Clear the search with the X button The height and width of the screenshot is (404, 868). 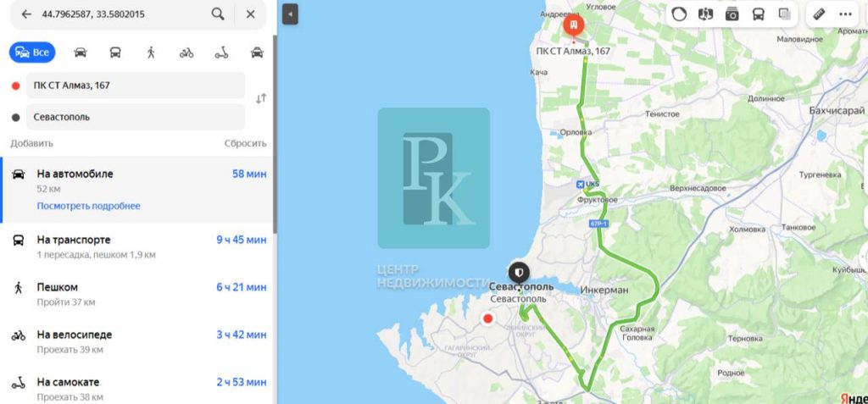(250, 14)
